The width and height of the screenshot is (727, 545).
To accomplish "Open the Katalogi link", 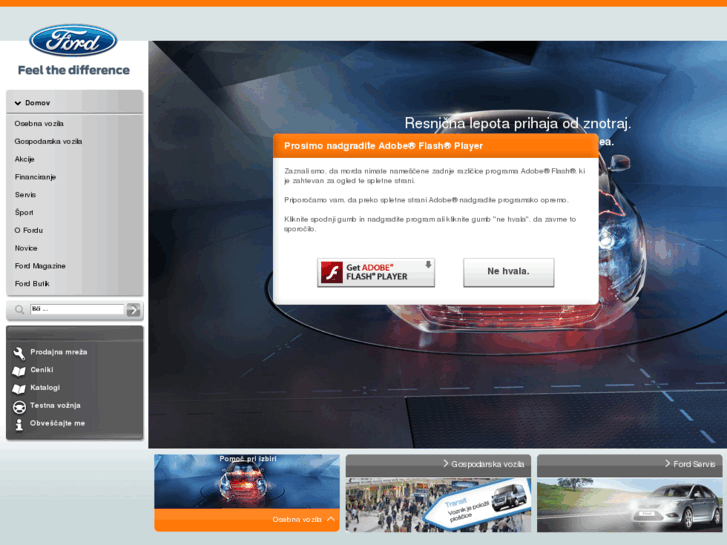I will [x=45, y=388].
